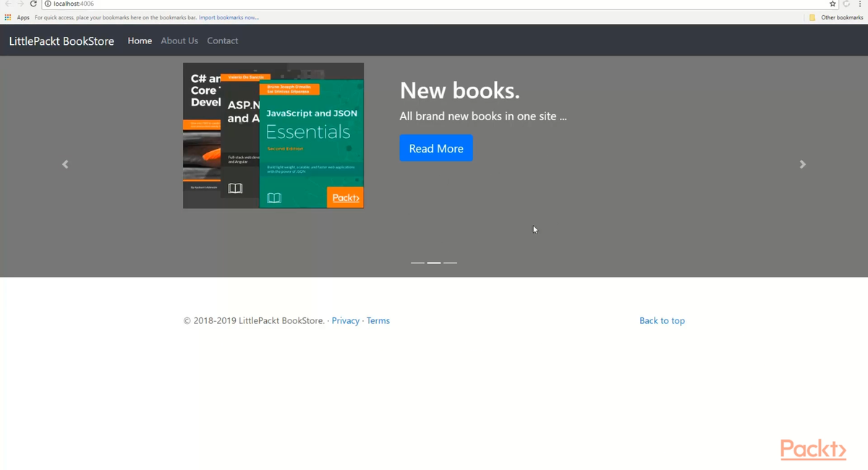Click the Import bookmarks now link
This screenshot has height=470, width=868.
tap(229, 17)
